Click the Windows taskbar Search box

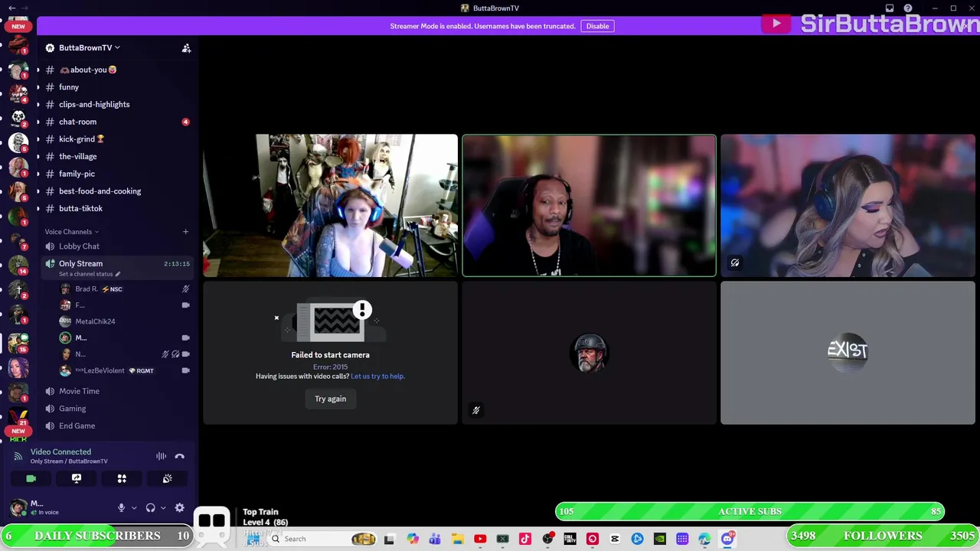click(x=322, y=539)
